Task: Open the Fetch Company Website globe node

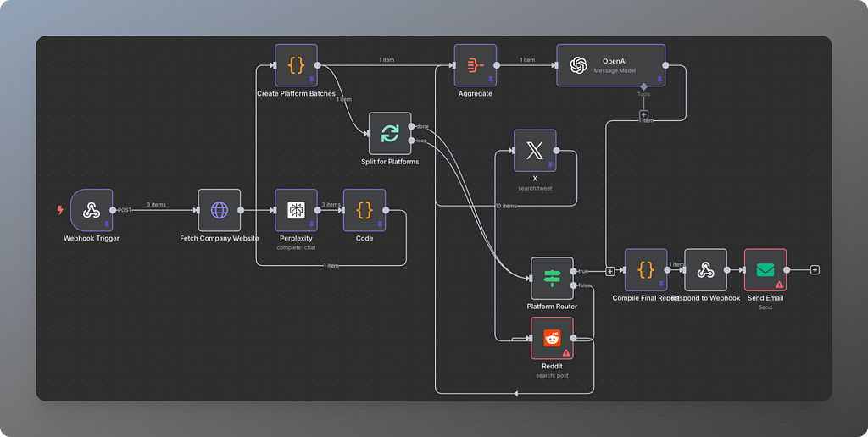Action: click(220, 210)
